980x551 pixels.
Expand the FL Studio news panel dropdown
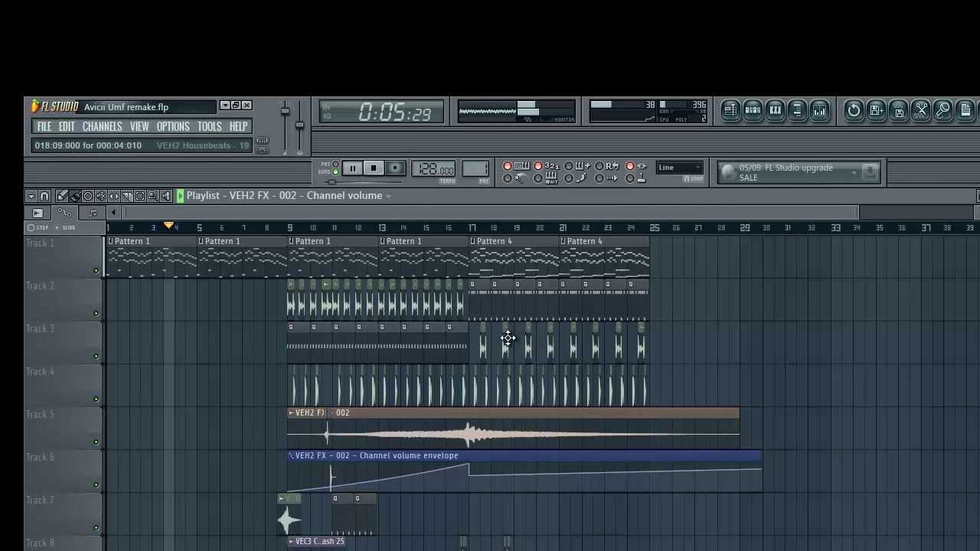coord(854,172)
